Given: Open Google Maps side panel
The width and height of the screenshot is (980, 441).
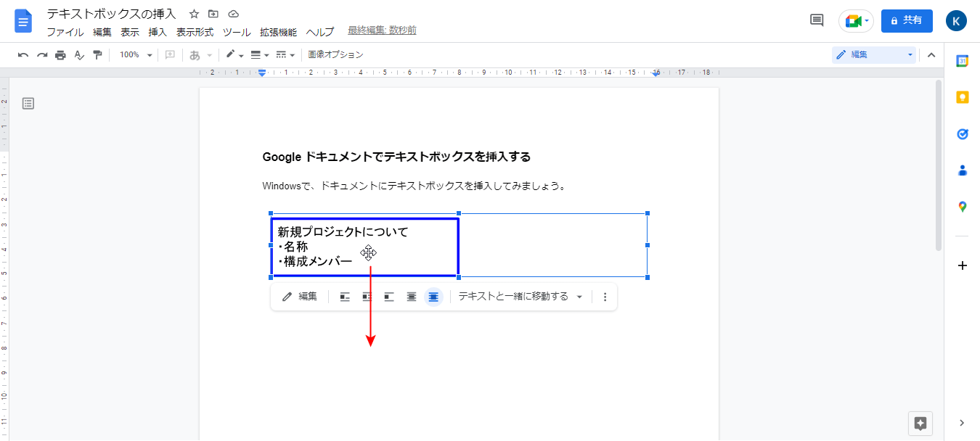Looking at the screenshot, I should tap(963, 207).
